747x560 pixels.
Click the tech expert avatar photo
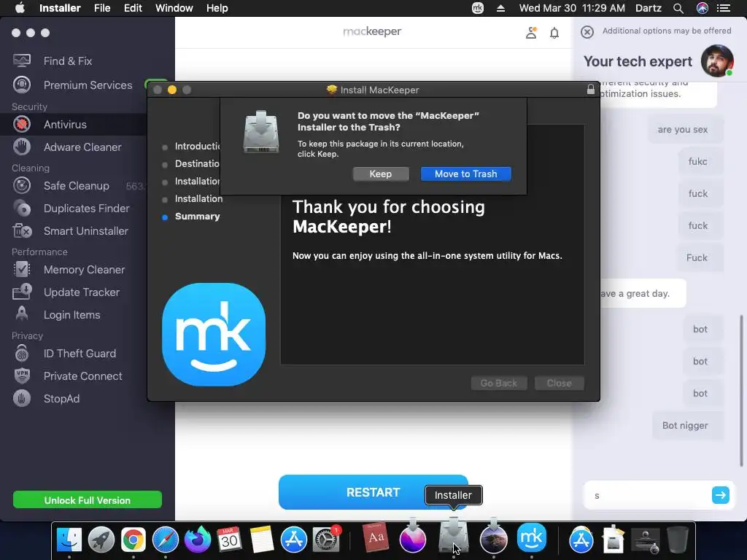[717, 61]
